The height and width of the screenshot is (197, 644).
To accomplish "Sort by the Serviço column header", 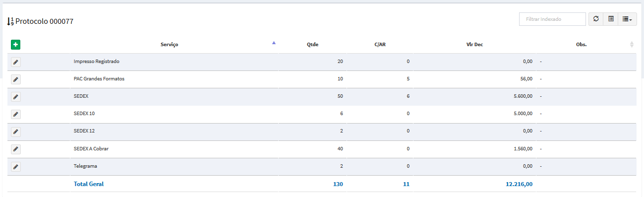I will (x=170, y=45).
